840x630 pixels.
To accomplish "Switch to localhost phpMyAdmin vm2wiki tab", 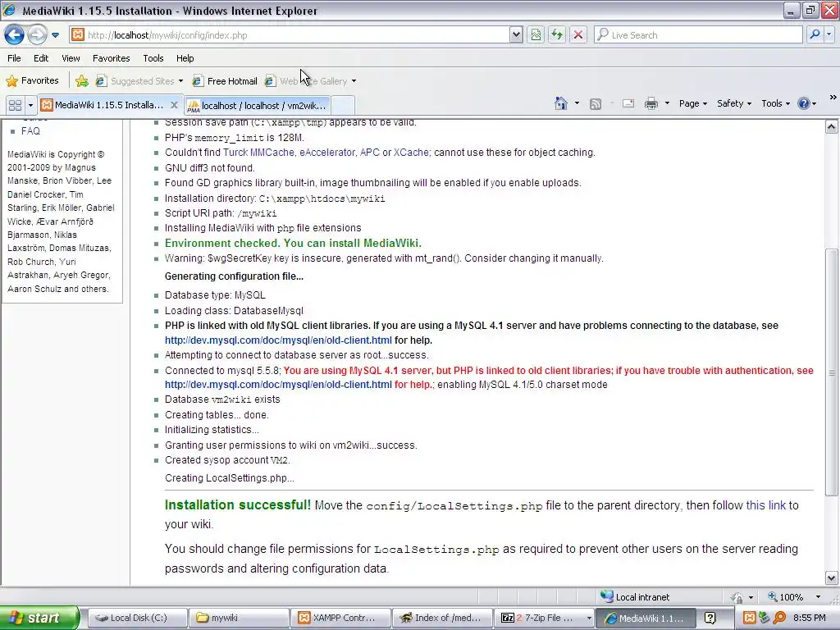I will [257, 106].
